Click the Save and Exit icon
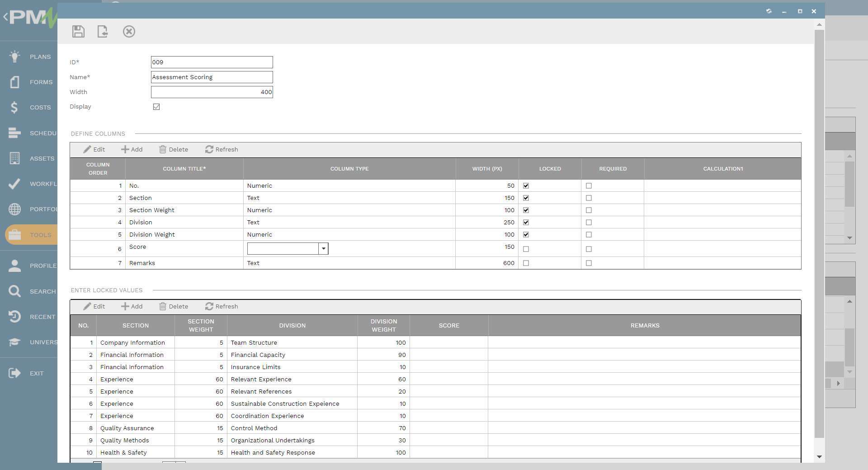Viewport: 868px width, 470px height. (x=103, y=31)
